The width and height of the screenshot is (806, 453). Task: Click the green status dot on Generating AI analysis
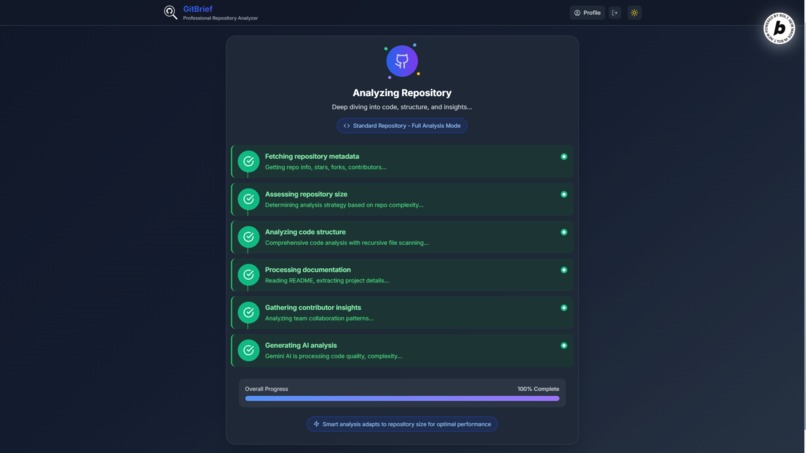pos(564,346)
